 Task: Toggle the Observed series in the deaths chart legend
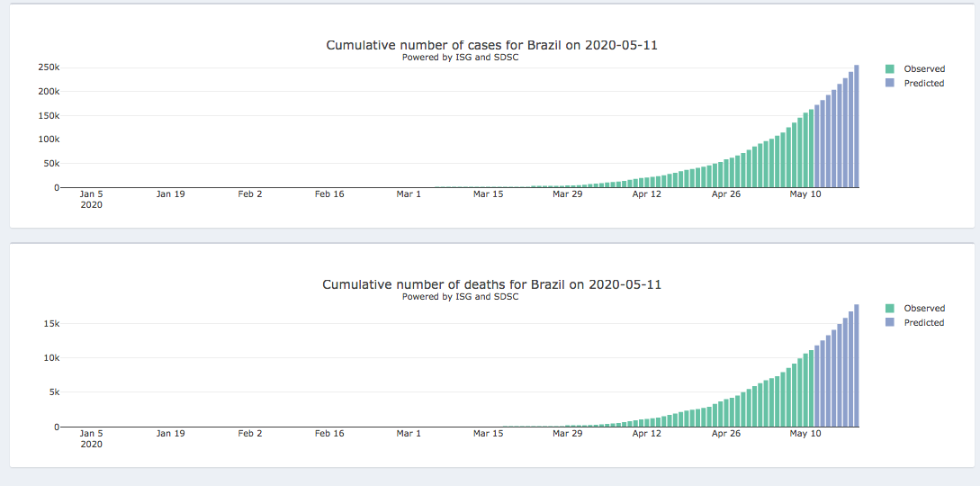coord(924,308)
